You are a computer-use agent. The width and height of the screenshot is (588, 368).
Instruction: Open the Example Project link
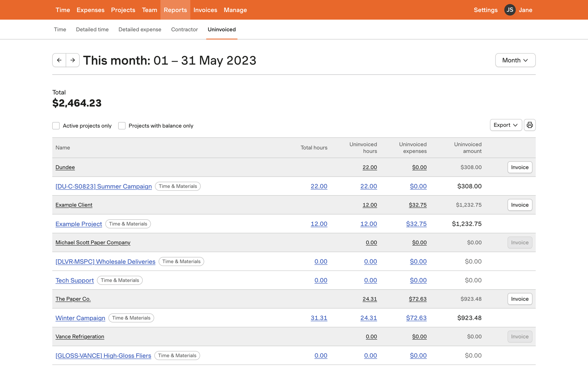pos(79,224)
